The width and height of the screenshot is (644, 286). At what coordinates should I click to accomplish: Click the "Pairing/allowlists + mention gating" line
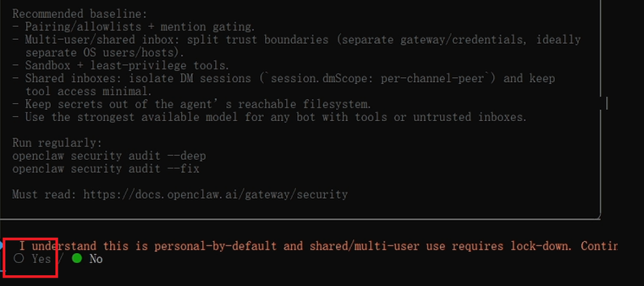point(134,27)
